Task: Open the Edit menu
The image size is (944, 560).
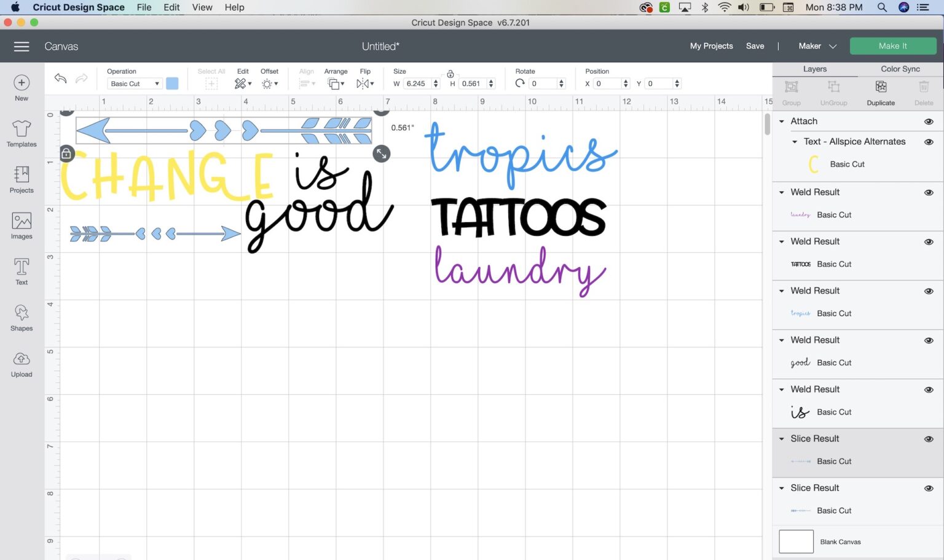Action: point(171,7)
